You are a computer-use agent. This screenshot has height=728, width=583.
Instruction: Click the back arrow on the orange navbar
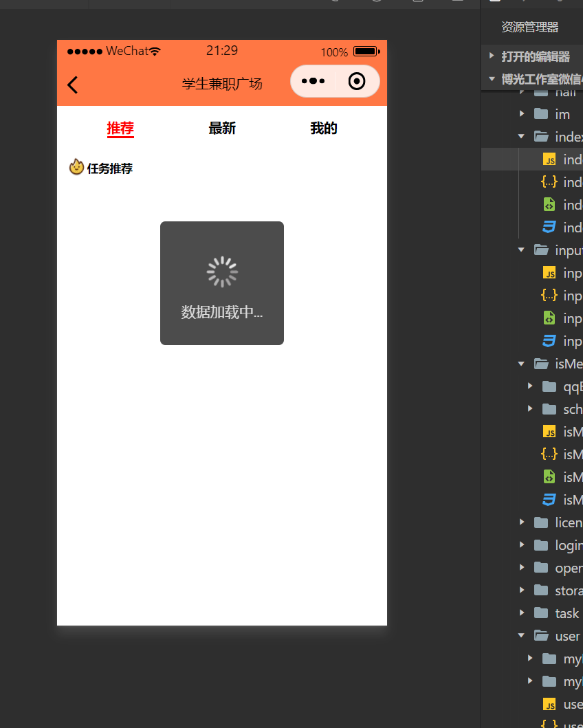(x=71, y=85)
